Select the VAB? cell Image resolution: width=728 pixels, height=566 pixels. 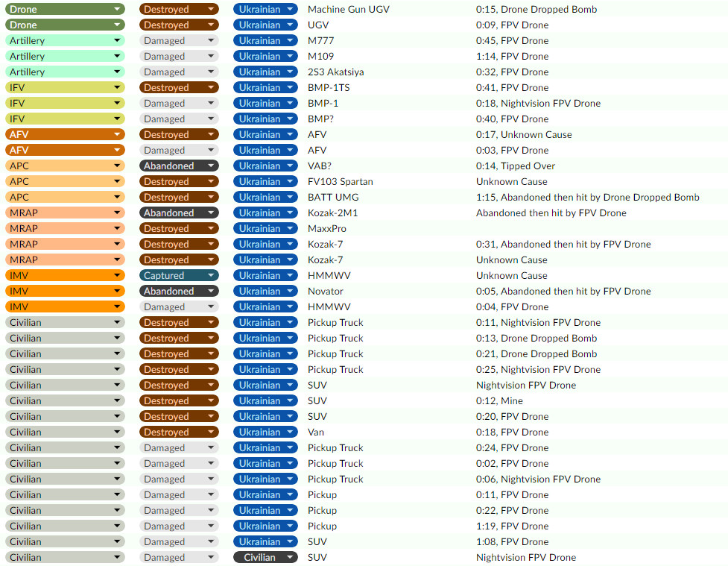point(320,166)
